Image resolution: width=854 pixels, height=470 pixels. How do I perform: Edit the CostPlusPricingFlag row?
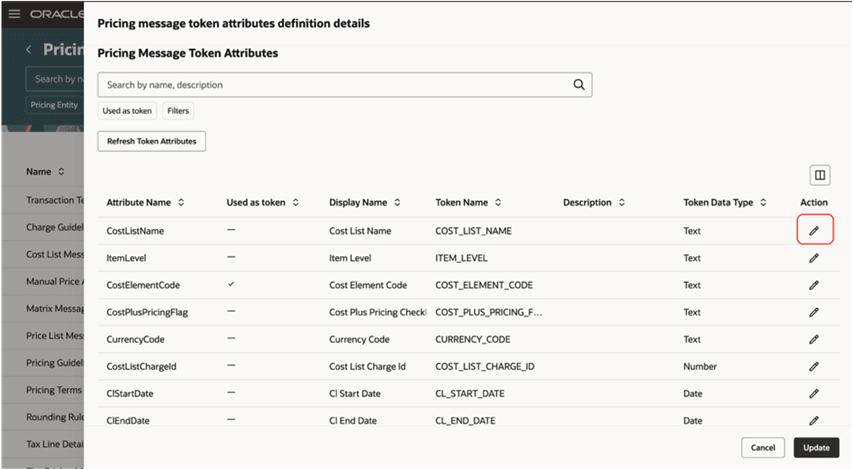coord(814,312)
